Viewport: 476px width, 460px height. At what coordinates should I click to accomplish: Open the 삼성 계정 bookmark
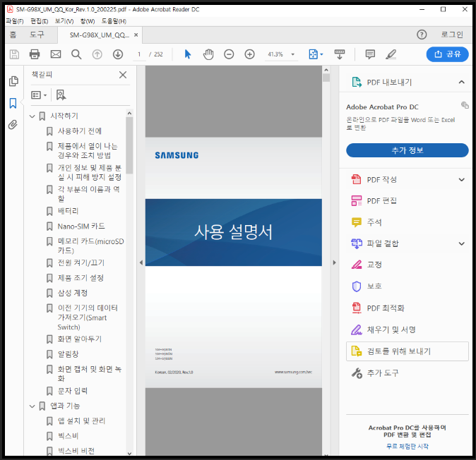click(x=73, y=293)
